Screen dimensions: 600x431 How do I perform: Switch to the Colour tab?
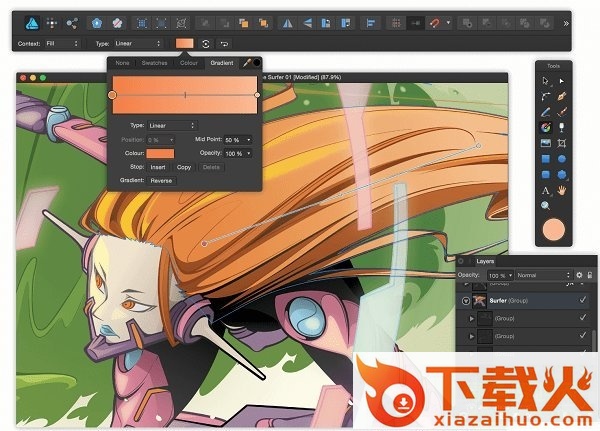[188, 63]
